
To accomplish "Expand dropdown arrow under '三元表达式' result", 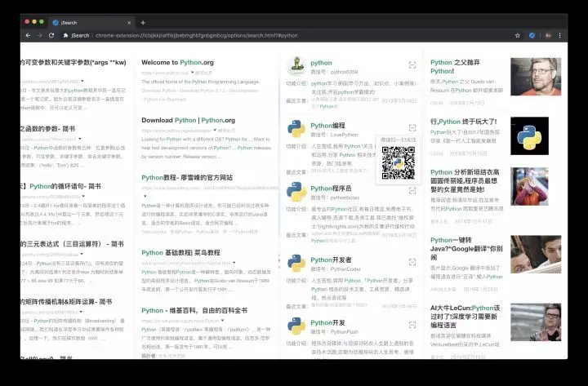I will pos(82,254).
